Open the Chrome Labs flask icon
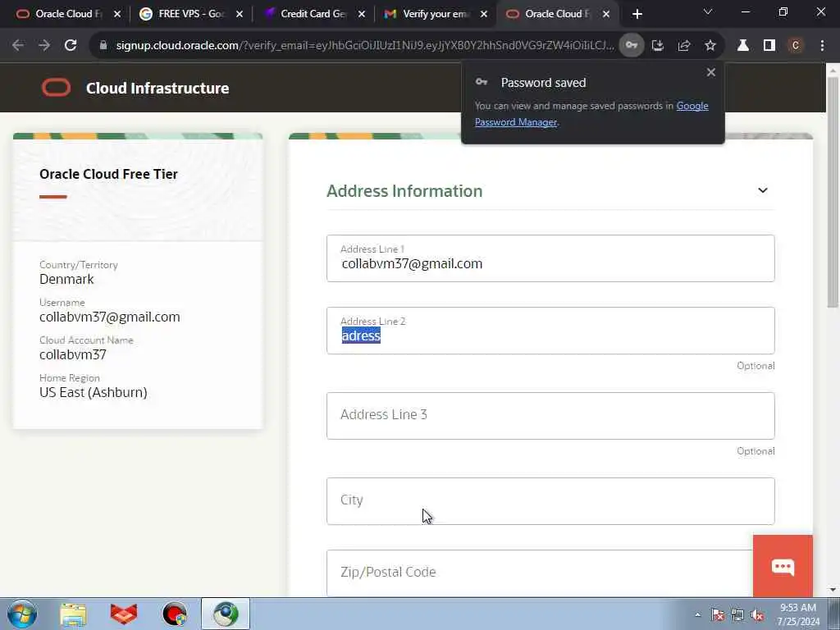Screen dimensions: 840x630 743,46
